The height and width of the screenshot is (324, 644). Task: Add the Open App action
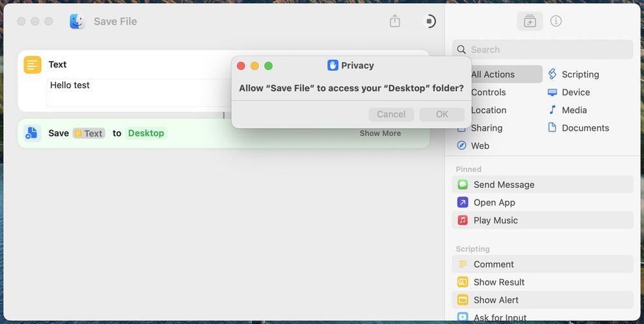click(542, 202)
